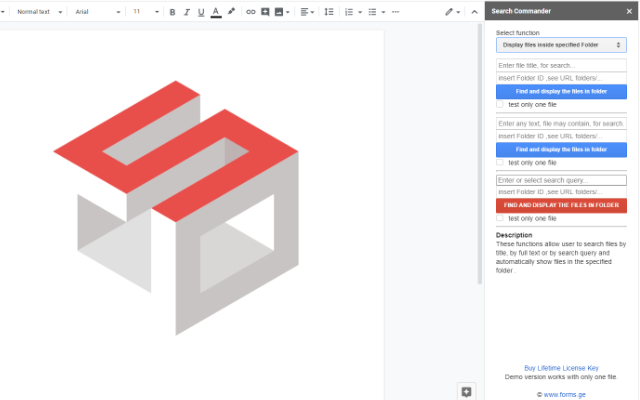
Task: Check second 'test only one file' checkbox
Action: pyautogui.click(x=500, y=162)
